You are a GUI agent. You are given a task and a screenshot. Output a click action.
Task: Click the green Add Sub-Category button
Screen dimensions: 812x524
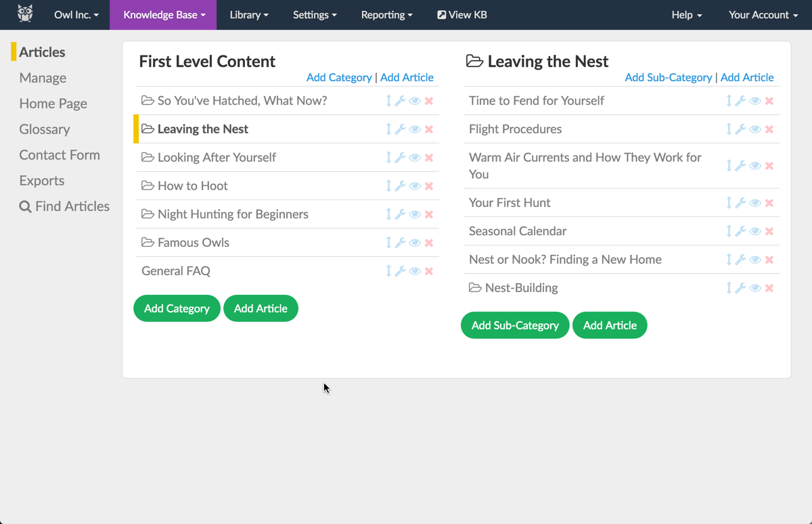click(515, 325)
